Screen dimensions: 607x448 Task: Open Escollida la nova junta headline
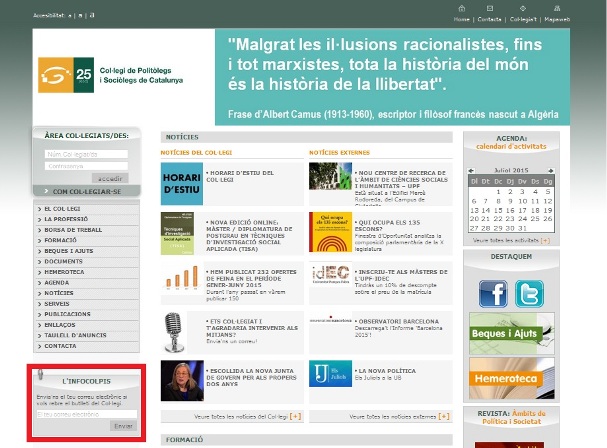[251, 378]
